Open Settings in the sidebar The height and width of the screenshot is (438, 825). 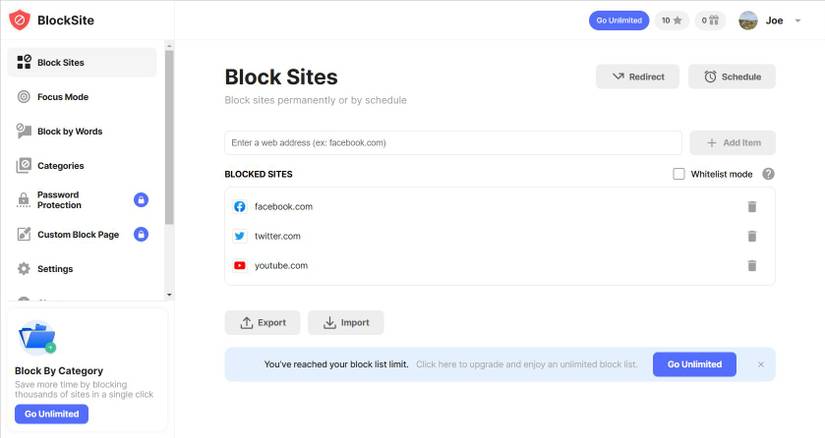(x=82, y=269)
